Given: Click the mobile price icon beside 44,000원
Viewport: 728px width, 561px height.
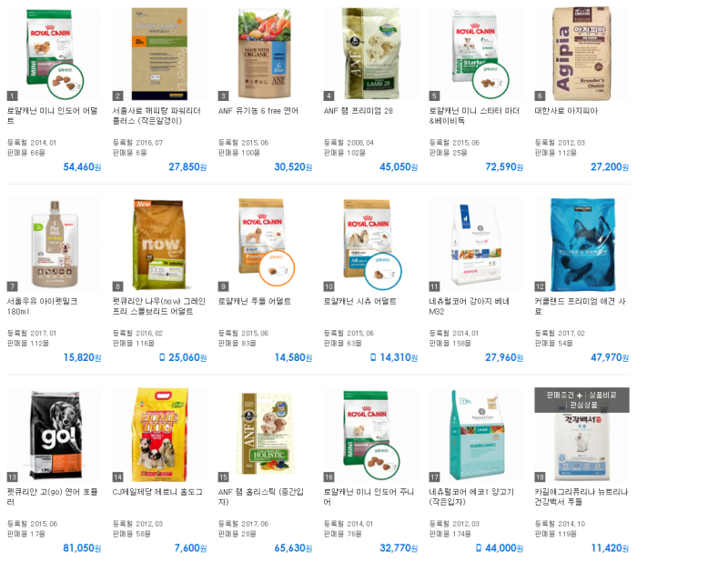Looking at the screenshot, I should click(x=479, y=548).
